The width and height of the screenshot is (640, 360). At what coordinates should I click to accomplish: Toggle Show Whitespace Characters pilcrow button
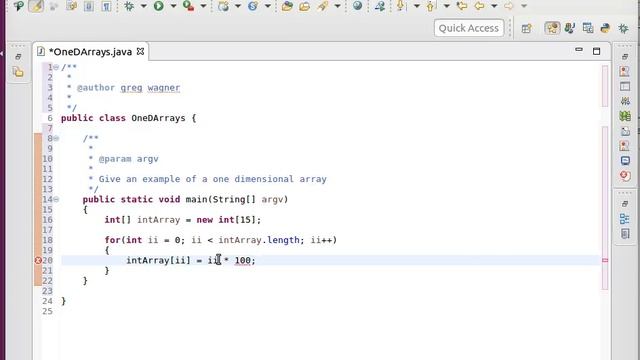point(106,6)
